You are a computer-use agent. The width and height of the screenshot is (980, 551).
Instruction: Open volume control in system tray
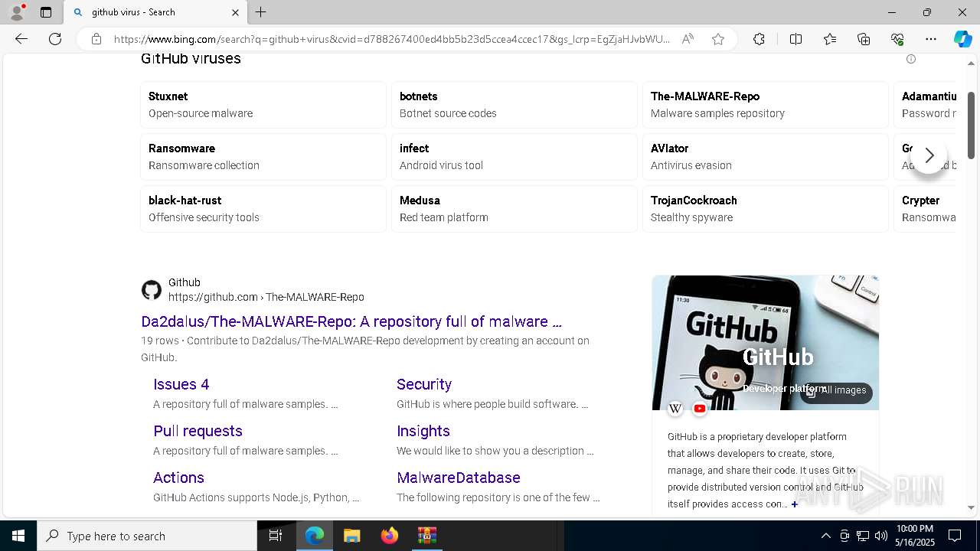881,536
